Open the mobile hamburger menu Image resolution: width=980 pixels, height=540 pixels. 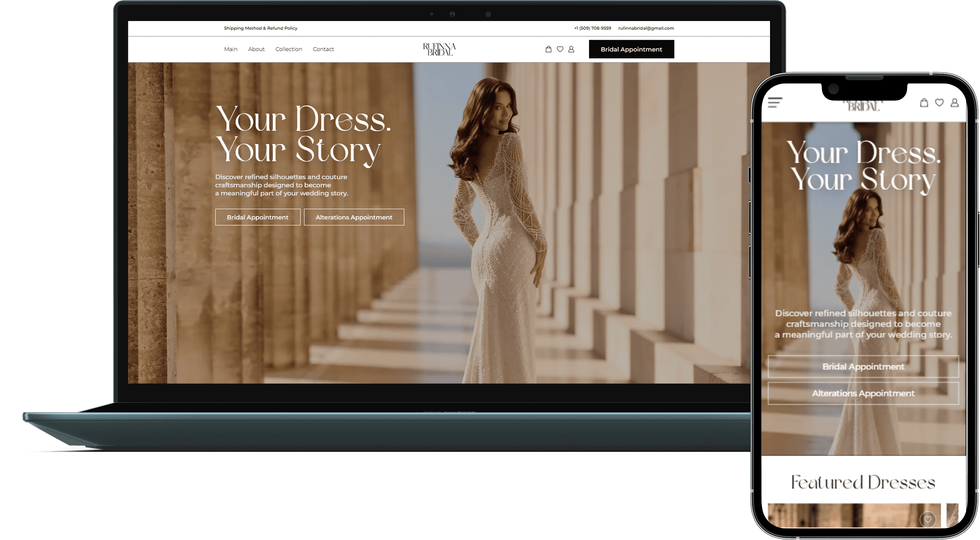click(775, 103)
